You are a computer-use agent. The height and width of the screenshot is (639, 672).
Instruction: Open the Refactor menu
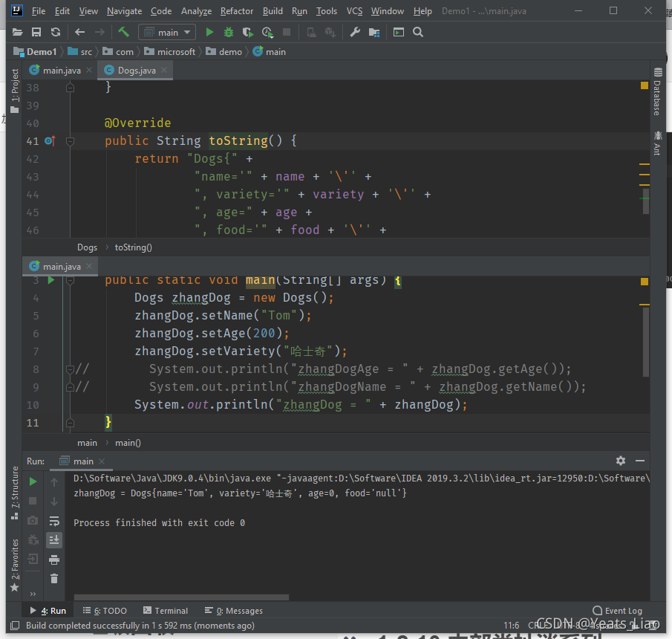tap(237, 11)
